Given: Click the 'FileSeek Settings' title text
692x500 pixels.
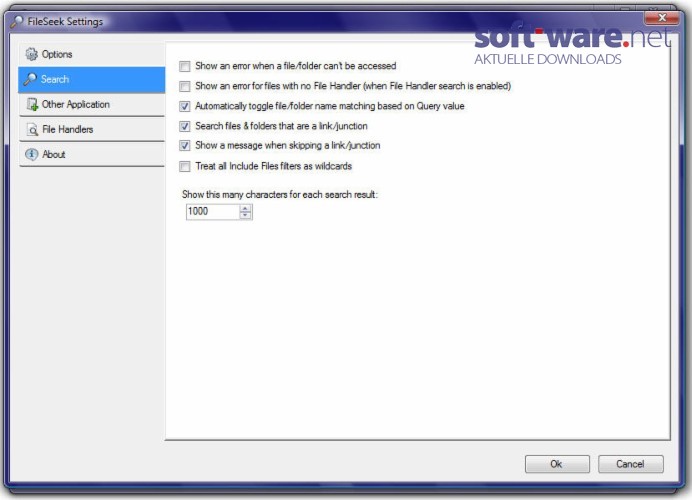Looking at the screenshot, I should (x=65, y=21).
